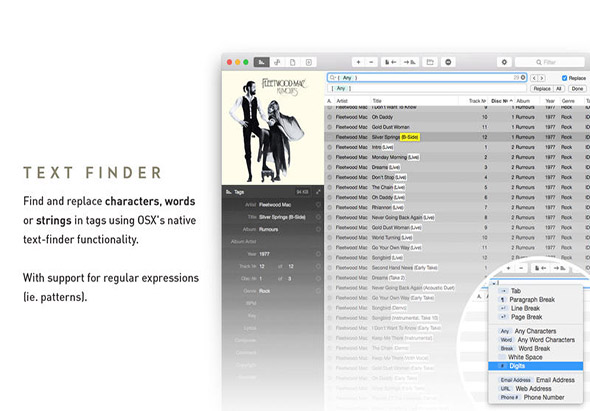The width and height of the screenshot is (590, 411).
Task: Click the filename-to-tags left arrow icon
Action: pyautogui.click(x=391, y=62)
